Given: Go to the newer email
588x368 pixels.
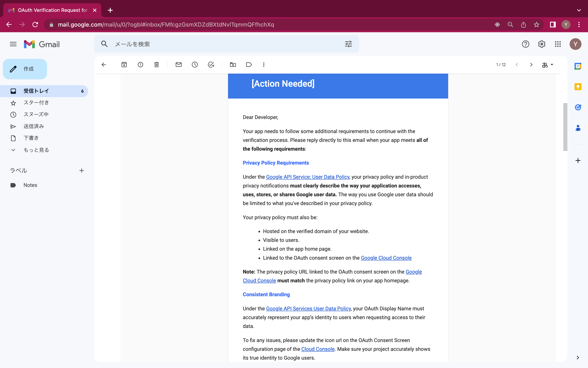Looking at the screenshot, I should coord(517,64).
